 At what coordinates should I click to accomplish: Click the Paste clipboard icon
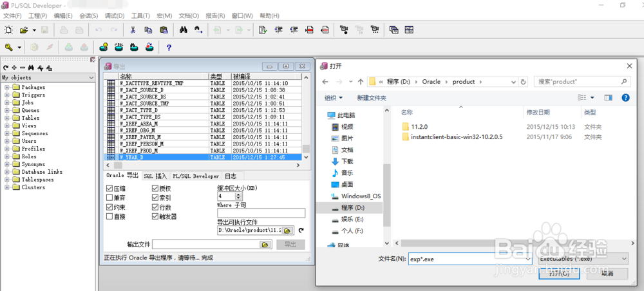[x=164, y=30]
